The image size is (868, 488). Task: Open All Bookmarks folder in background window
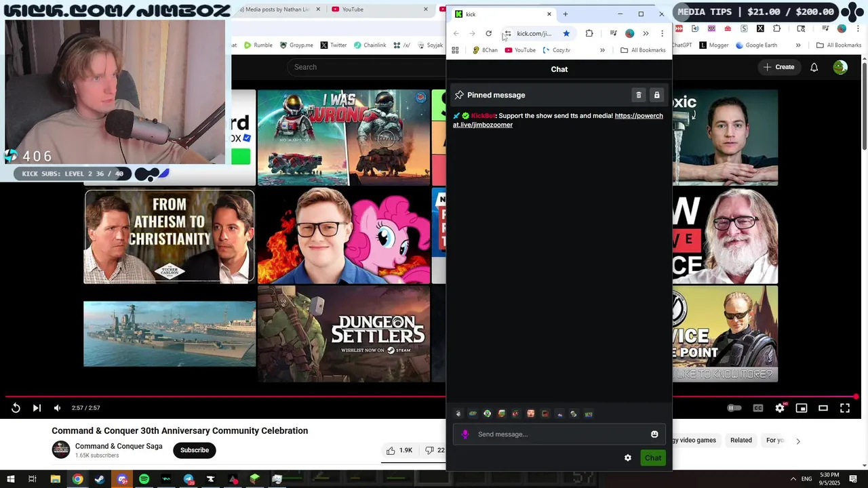[x=839, y=45]
